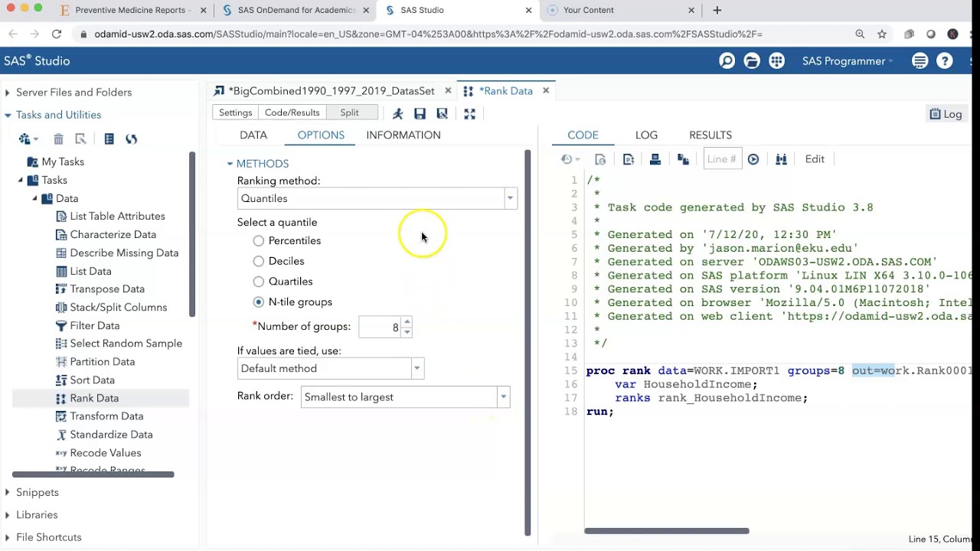Image resolution: width=980 pixels, height=551 pixels.
Task: Open Filter Data task
Action: click(x=94, y=325)
